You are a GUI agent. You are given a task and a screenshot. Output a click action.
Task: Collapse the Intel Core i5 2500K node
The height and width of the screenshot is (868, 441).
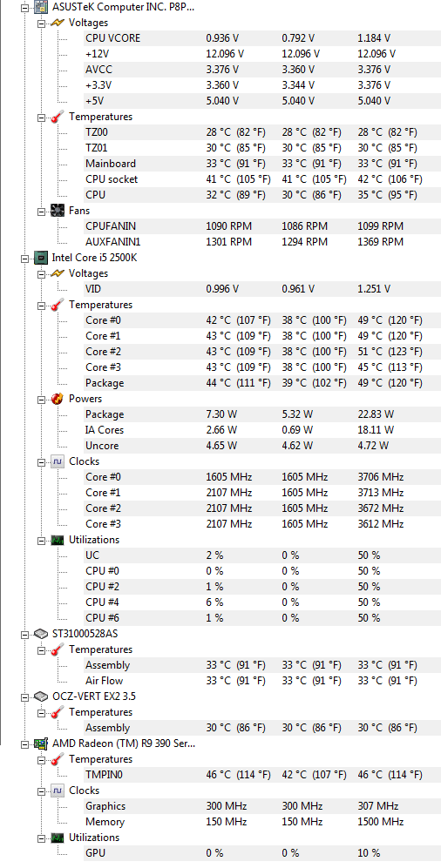24,258
